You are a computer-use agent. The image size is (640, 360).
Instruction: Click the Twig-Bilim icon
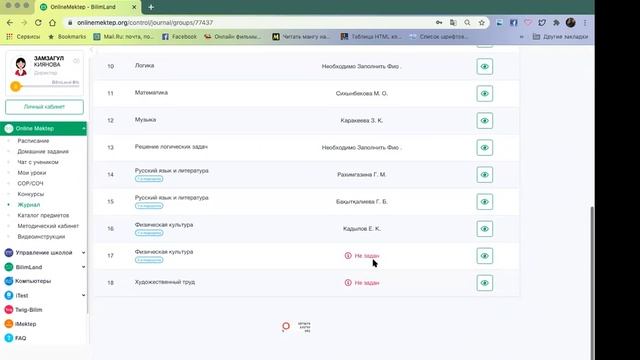[9, 310]
